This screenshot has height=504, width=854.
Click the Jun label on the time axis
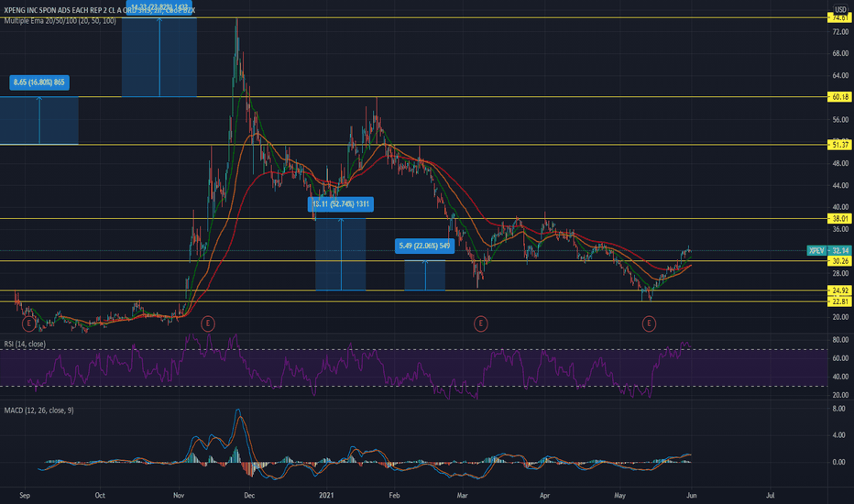pyautogui.click(x=691, y=495)
